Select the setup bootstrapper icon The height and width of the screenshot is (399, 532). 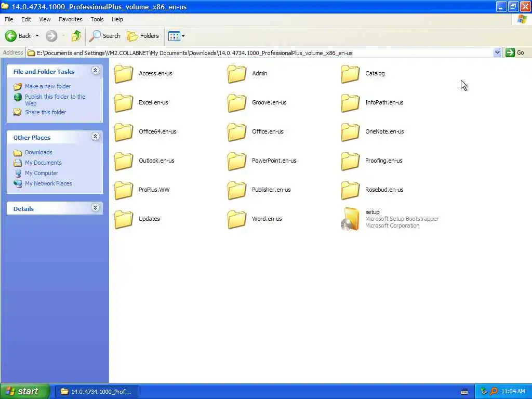pos(350,219)
